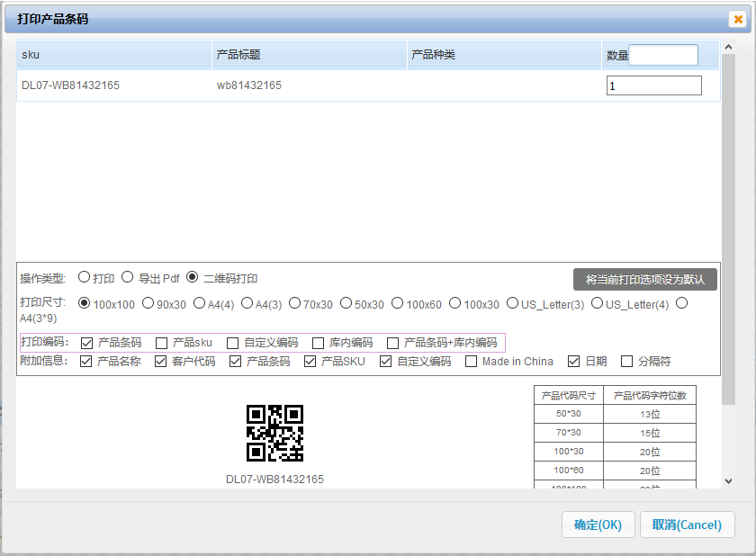Click the QR code preview image
This screenshot has height=556, width=756.
click(274, 433)
